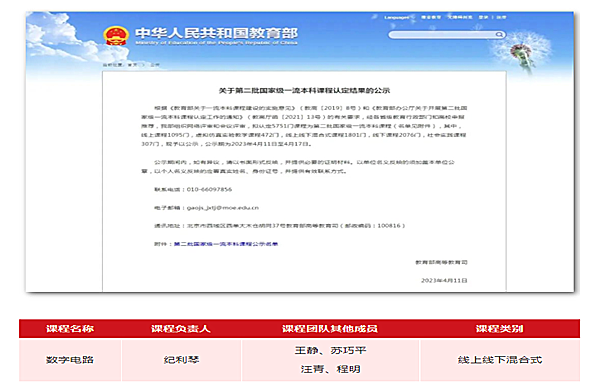The image size is (600, 390).
Task: Click the 数字电路 table cell
Action: click(x=70, y=360)
